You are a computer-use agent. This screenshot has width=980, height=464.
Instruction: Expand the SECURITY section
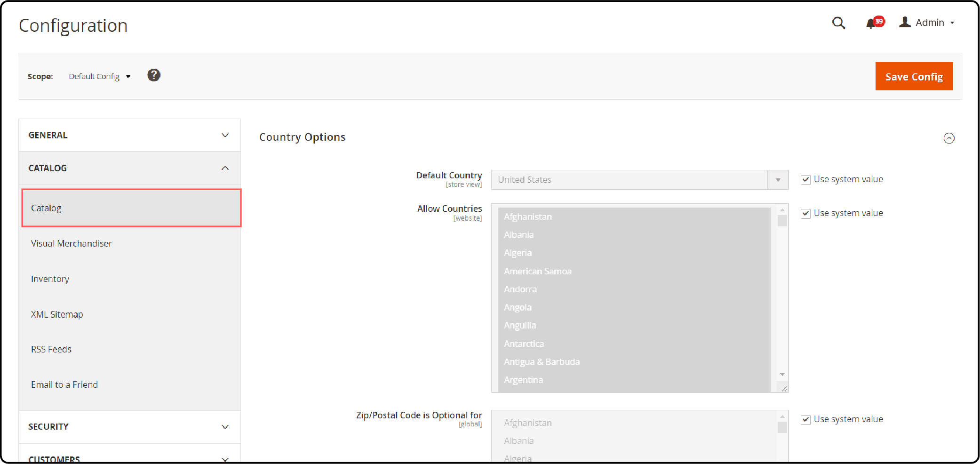click(x=130, y=427)
